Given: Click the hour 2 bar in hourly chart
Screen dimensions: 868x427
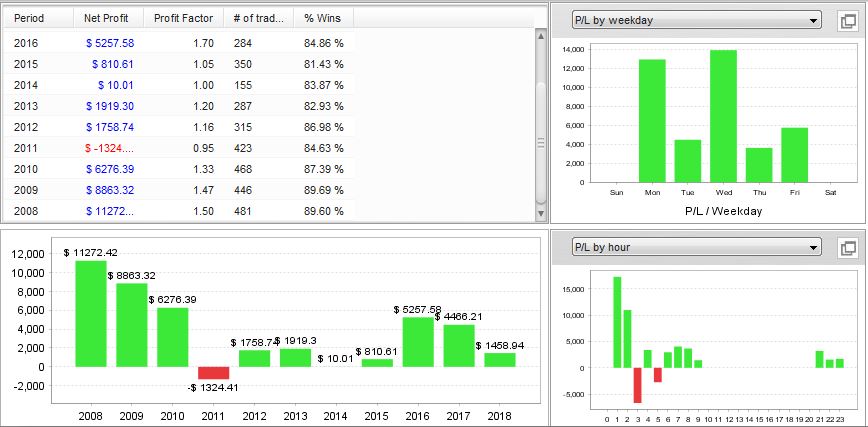Looking at the screenshot, I should coord(627,339).
